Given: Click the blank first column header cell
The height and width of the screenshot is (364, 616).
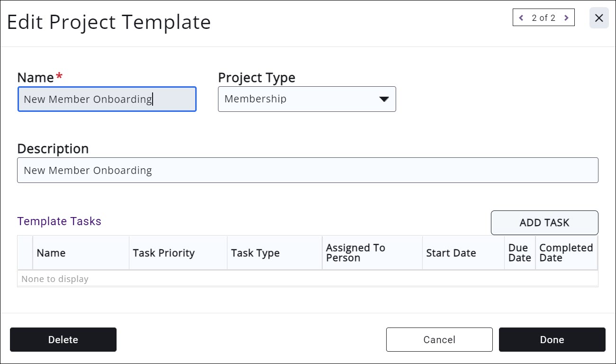Looking at the screenshot, I should click(25, 253).
